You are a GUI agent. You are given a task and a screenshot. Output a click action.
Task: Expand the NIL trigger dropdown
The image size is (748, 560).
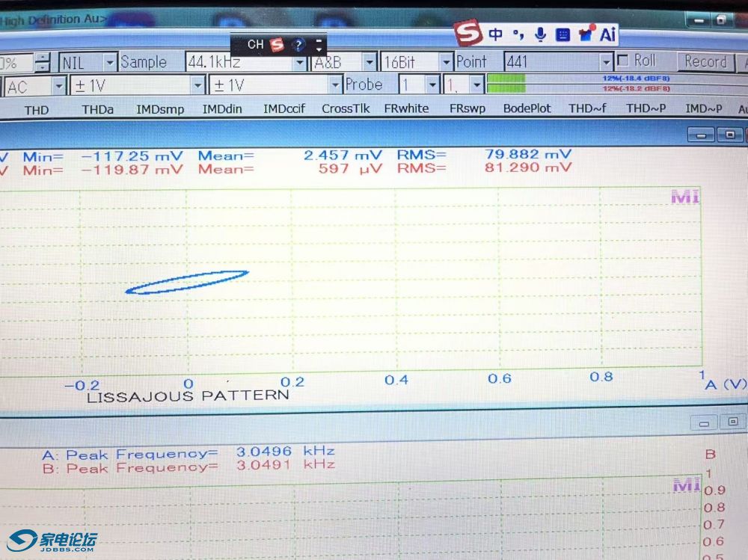[x=110, y=63]
